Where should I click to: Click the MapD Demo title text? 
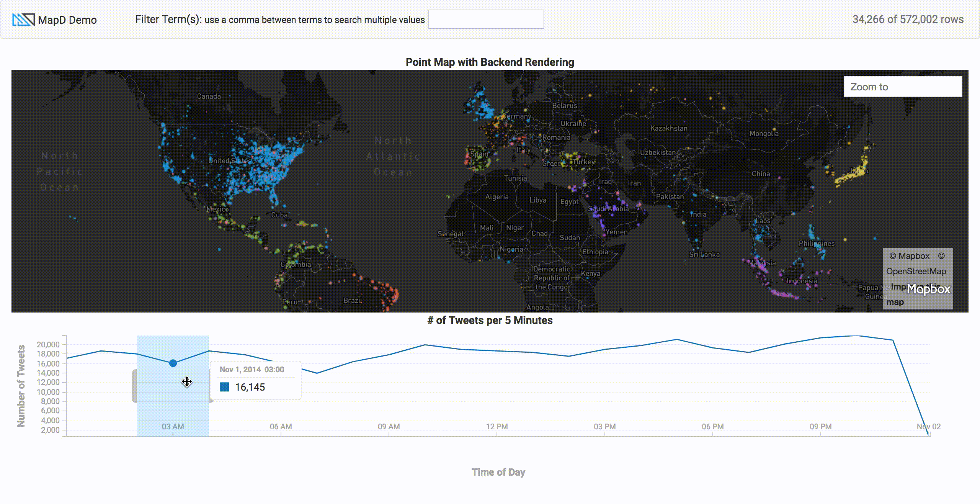(x=67, y=20)
